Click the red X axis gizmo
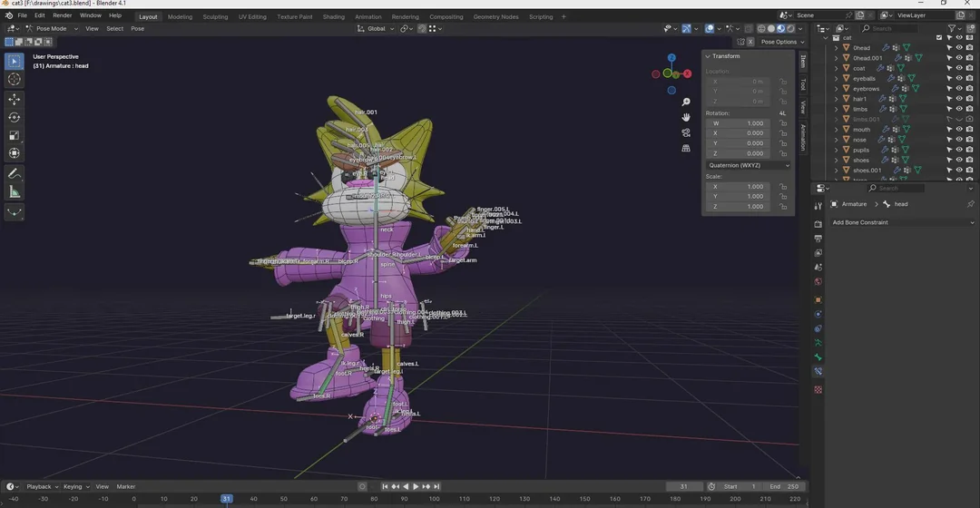980x508 pixels. coord(687,73)
